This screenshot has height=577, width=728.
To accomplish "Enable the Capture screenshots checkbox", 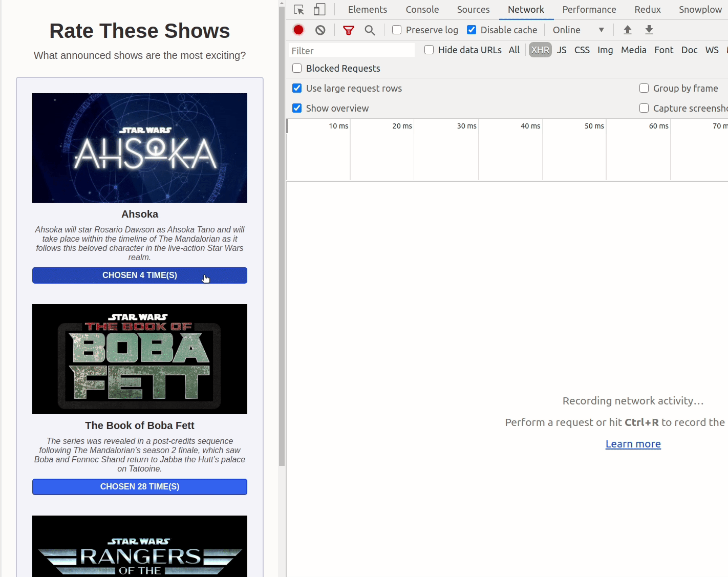I will tap(644, 108).
